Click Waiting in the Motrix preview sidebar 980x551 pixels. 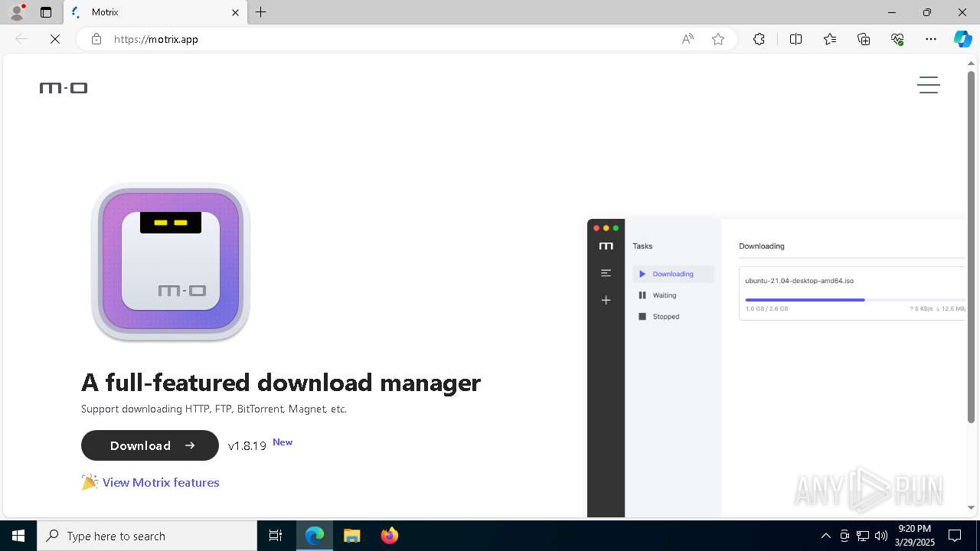(x=665, y=295)
